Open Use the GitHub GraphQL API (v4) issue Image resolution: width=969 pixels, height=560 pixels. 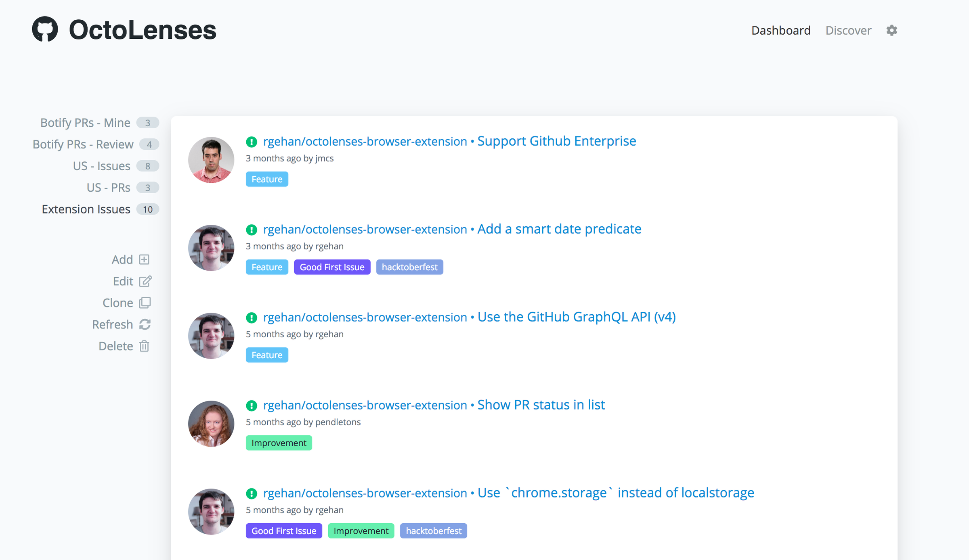coord(577,317)
